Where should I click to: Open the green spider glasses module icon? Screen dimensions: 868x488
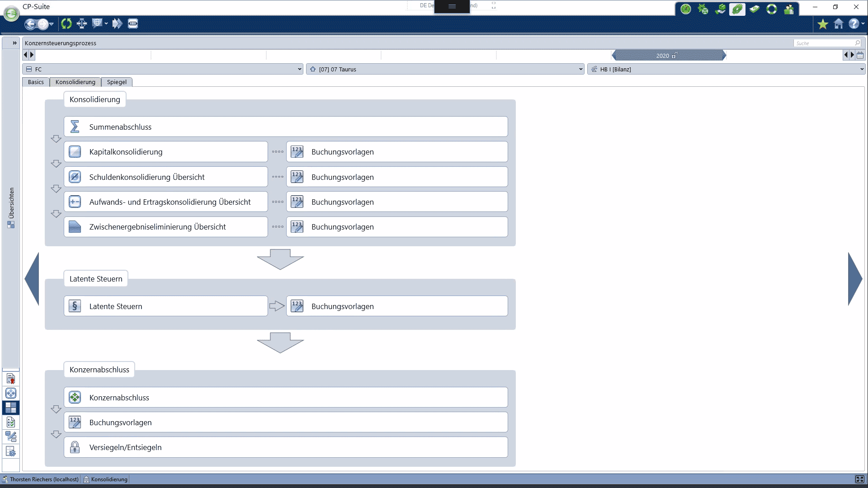[703, 9]
